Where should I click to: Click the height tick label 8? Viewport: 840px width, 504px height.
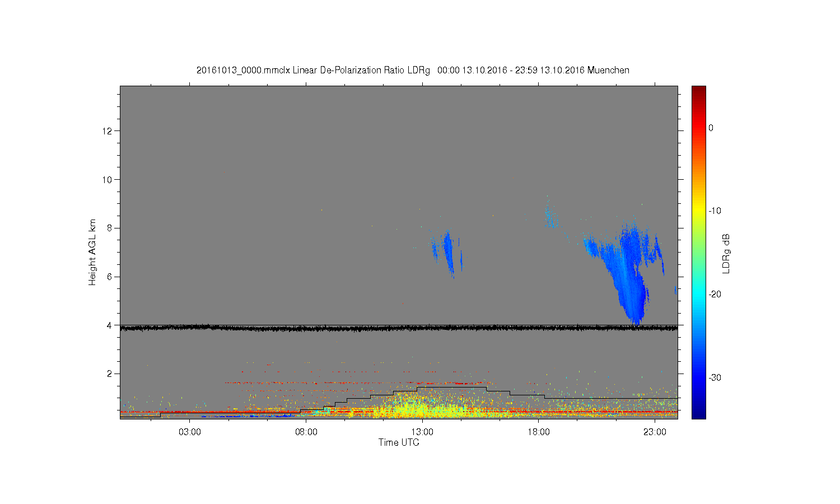pyautogui.click(x=110, y=228)
